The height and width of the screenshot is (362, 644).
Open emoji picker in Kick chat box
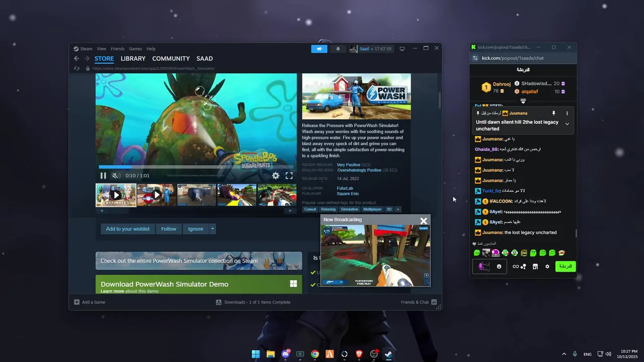pyautogui.click(x=499, y=266)
